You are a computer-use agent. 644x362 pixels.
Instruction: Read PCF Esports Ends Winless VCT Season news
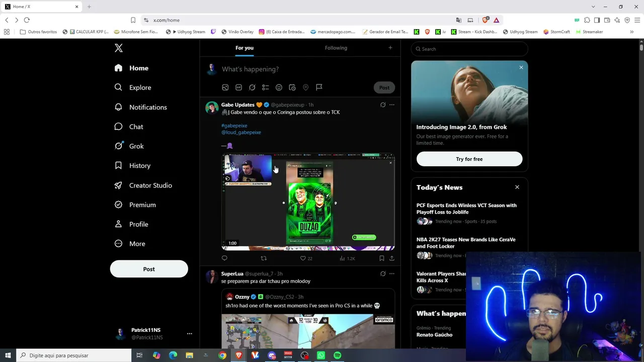click(466, 209)
